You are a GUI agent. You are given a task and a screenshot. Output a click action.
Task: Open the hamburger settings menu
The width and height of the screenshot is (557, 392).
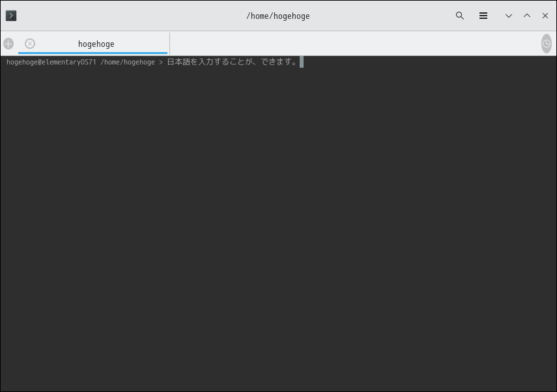tap(483, 16)
